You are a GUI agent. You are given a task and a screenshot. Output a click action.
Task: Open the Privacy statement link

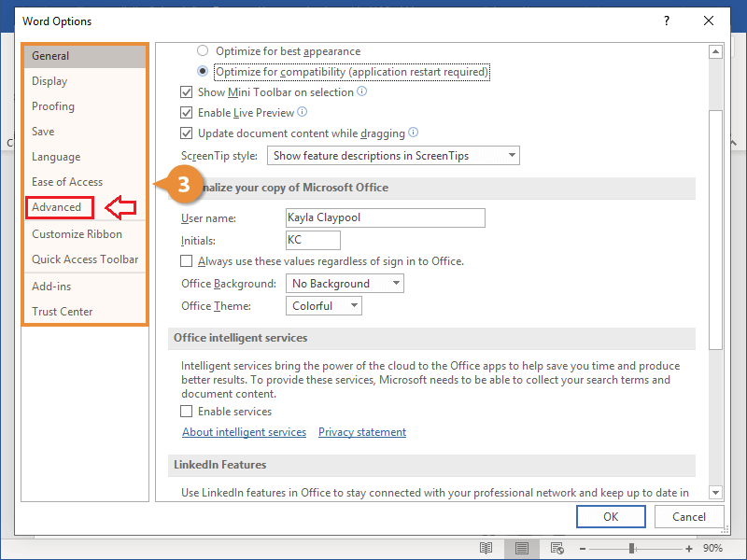click(x=362, y=432)
